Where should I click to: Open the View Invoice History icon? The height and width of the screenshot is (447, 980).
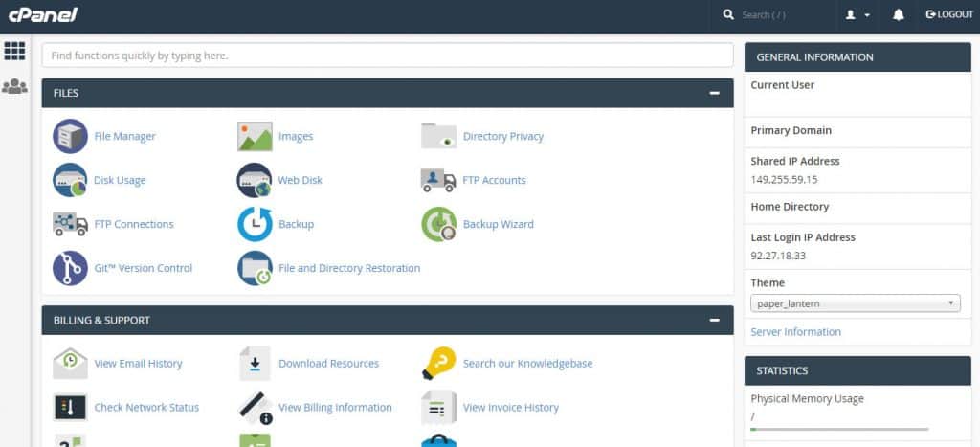pyautogui.click(x=438, y=408)
